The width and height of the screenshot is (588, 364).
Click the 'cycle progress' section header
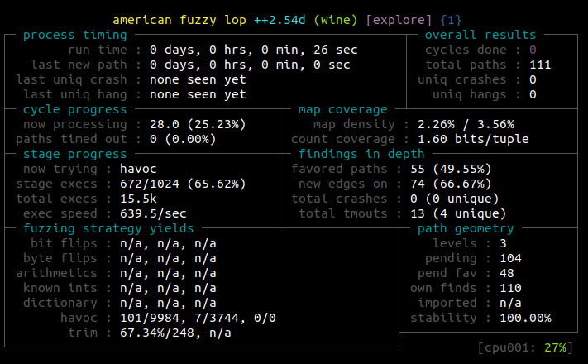(75, 109)
